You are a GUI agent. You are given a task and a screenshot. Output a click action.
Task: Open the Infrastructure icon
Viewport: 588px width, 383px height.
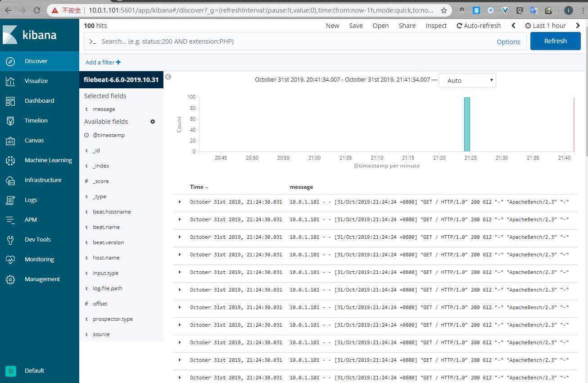(10, 180)
